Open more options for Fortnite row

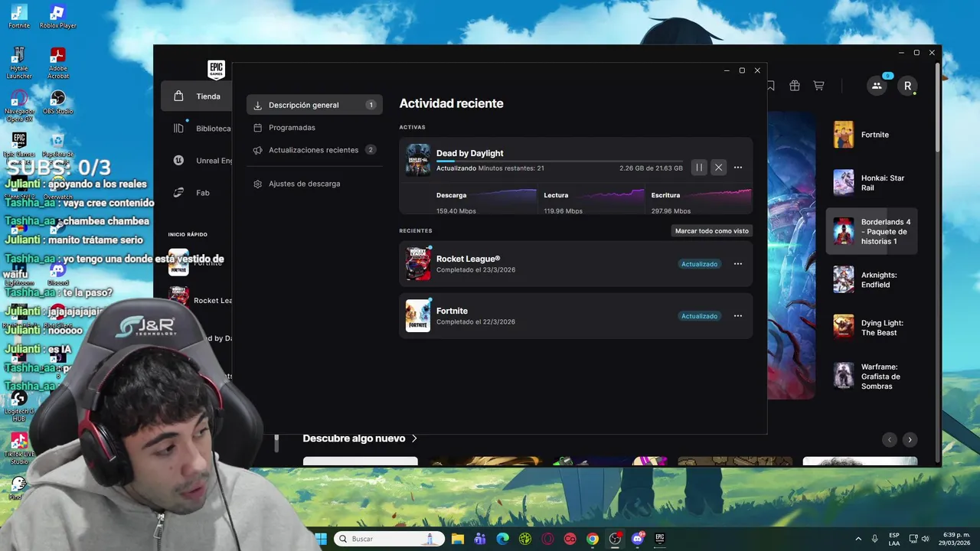[x=738, y=316]
